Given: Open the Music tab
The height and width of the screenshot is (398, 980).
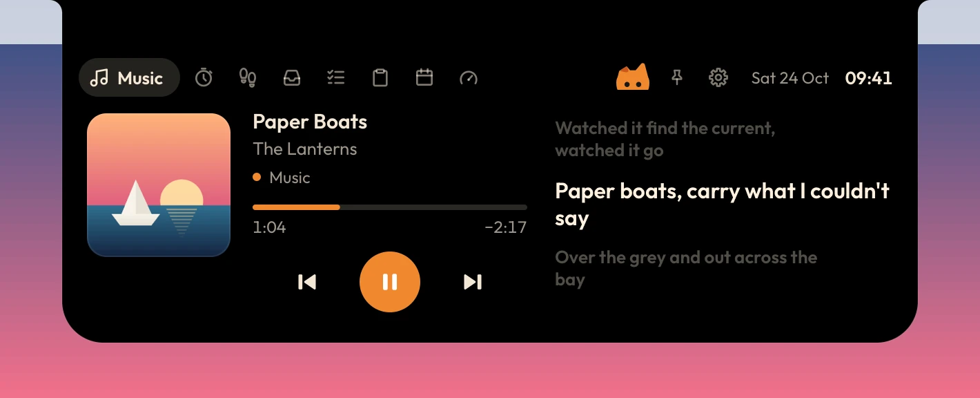Looking at the screenshot, I should 129,77.
